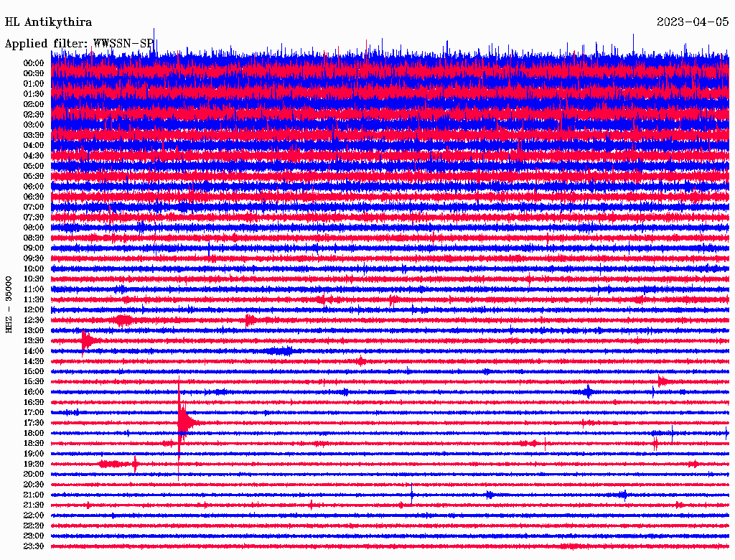Select the 23:00 time label
This screenshot has width=735, height=560.
pos(34,536)
